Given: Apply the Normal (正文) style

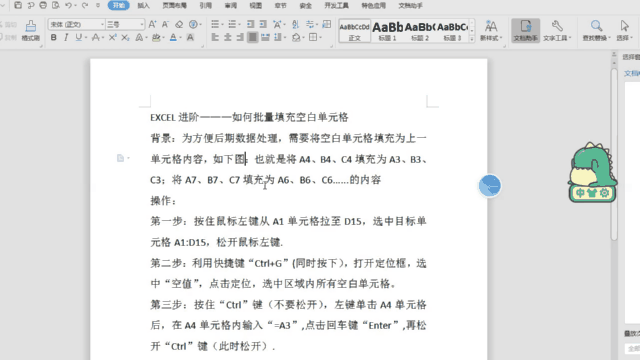Looking at the screenshot, I should tap(355, 30).
